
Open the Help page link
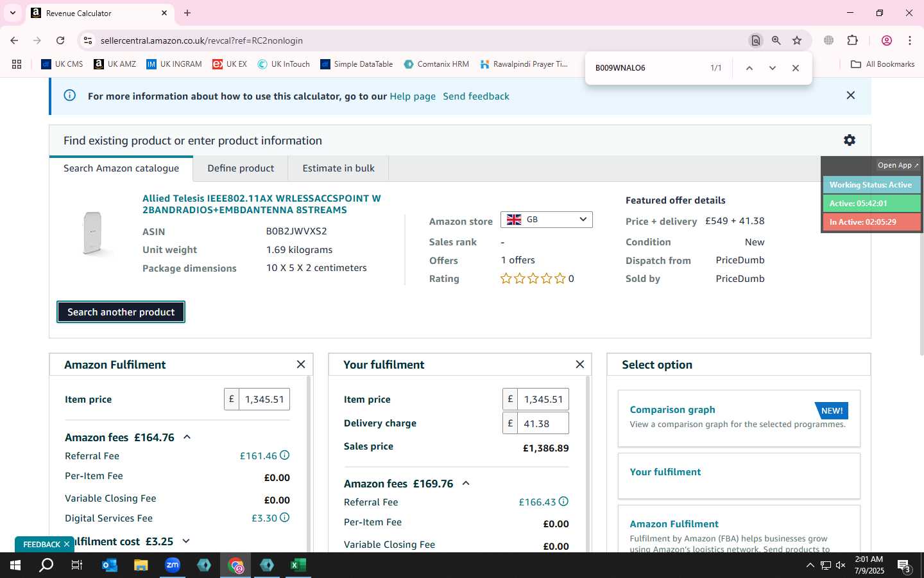coord(413,96)
